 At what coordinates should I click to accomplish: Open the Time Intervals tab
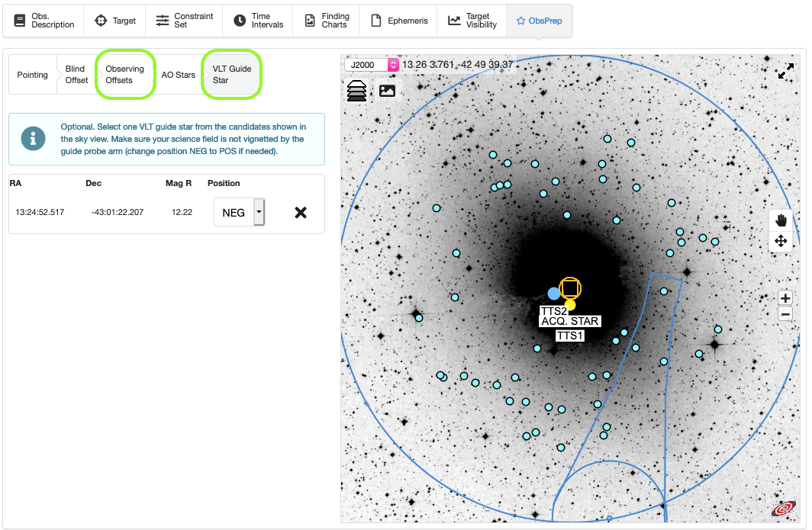click(x=258, y=21)
